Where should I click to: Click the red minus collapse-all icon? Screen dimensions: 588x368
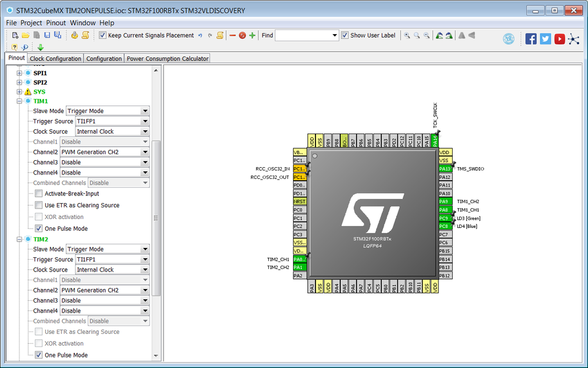tap(232, 36)
